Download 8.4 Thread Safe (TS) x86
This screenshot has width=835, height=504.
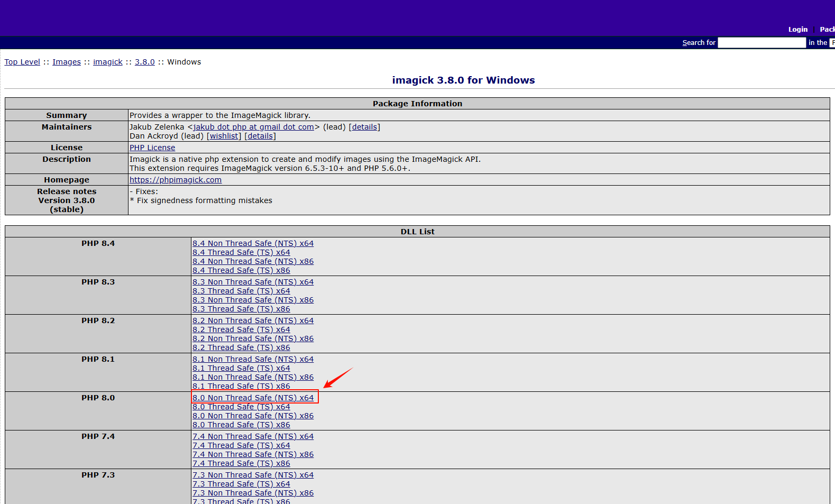point(241,270)
